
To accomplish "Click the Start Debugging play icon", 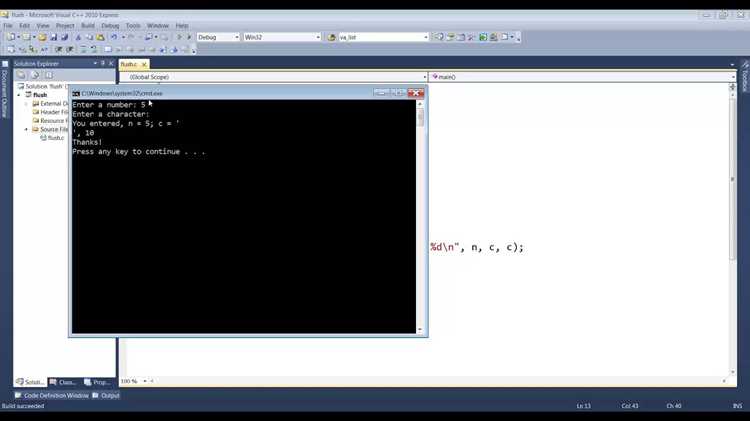I will point(179,37).
